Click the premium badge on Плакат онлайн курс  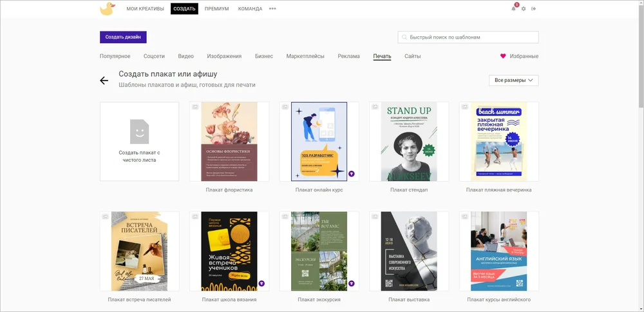pos(352,173)
